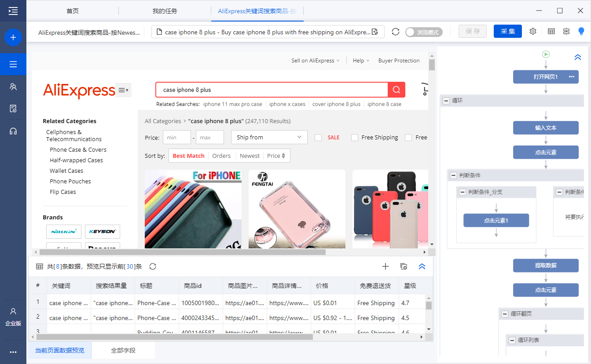The width and height of the screenshot is (591, 364).
Task: Toggle the 浏览模式 browse mode switch
Action: click(424, 32)
